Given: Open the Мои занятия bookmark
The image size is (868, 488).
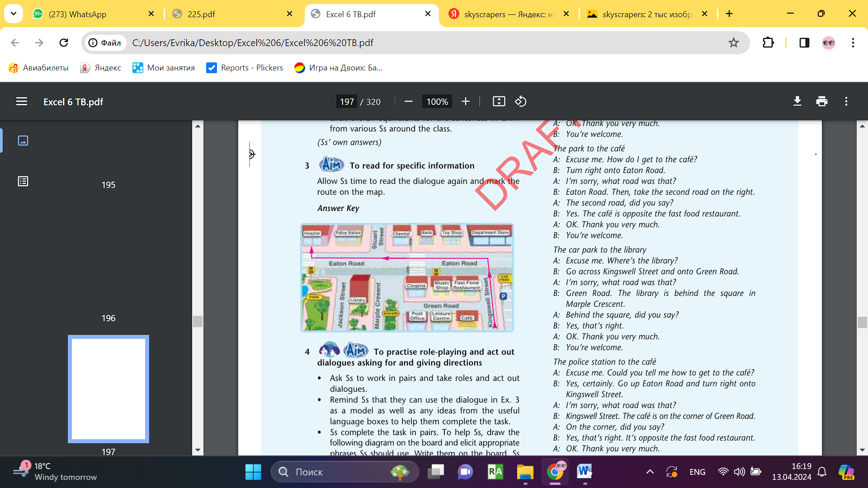Looking at the screenshot, I should [x=164, y=68].
